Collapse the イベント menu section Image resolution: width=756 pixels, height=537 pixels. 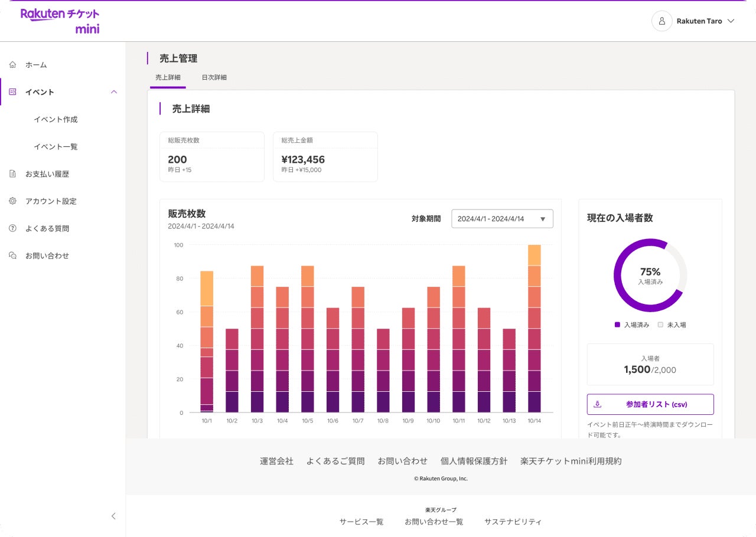point(114,92)
